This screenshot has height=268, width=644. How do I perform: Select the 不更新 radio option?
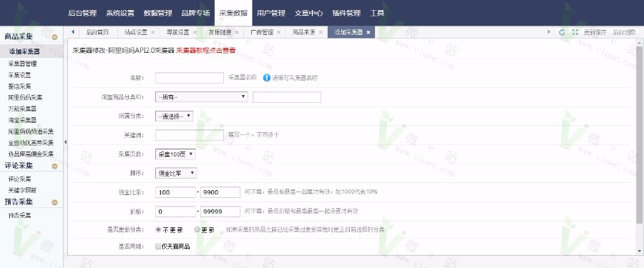pos(158,230)
